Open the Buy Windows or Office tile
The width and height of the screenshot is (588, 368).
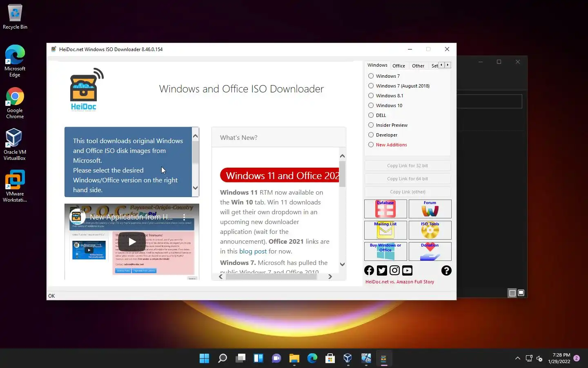pyautogui.click(x=385, y=251)
